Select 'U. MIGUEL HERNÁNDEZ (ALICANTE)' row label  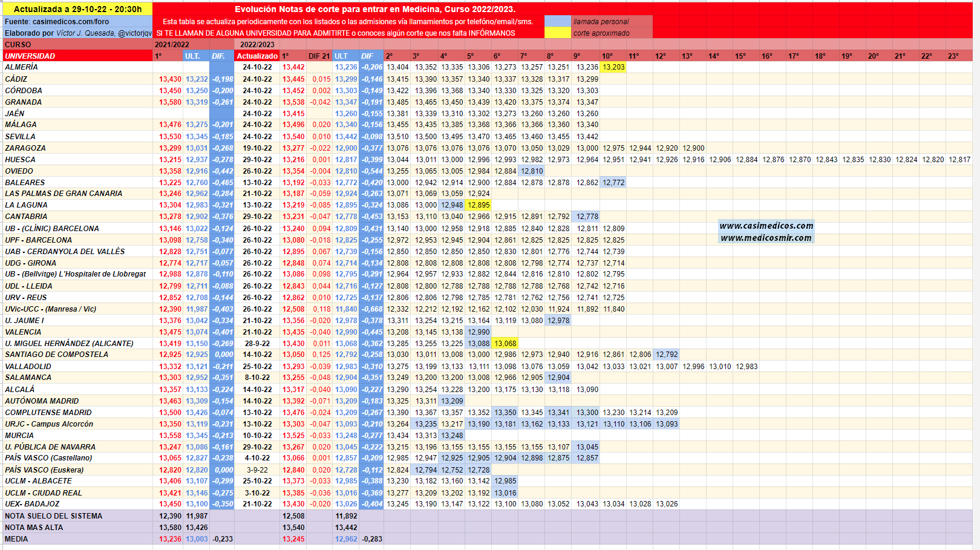77,344
